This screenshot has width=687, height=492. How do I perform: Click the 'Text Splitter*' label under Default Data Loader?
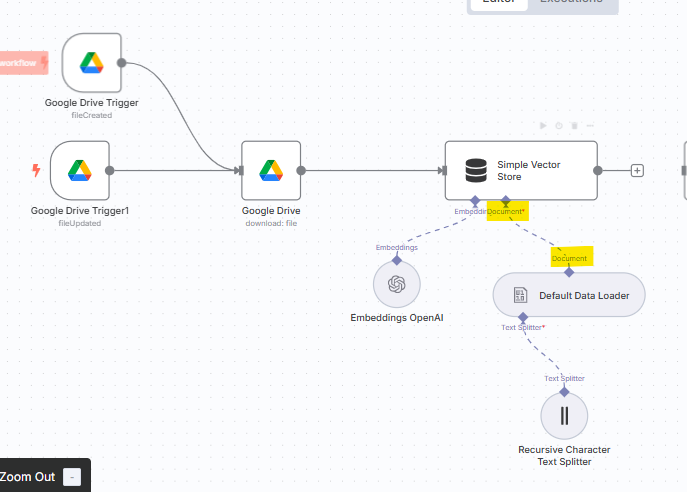click(x=523, y=327)
